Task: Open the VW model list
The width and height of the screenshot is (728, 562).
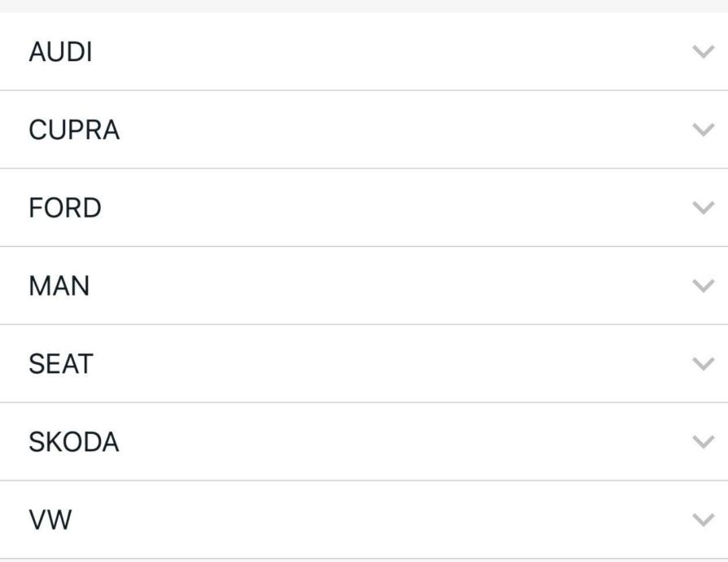Action: [364, 520]
